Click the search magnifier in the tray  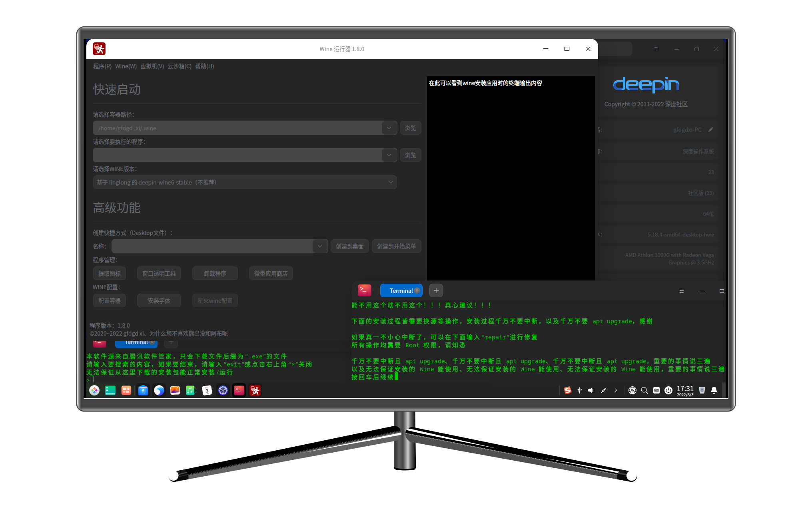pos(644,390)
